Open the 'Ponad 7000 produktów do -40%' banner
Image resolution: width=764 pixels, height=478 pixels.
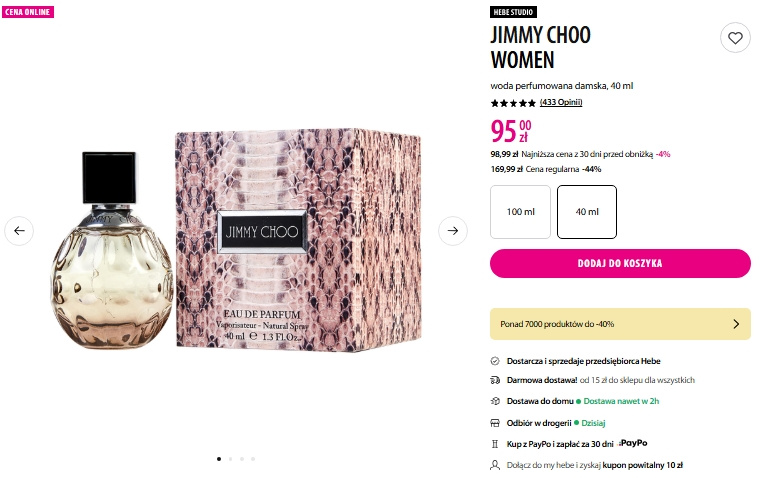tap(620, 324)
